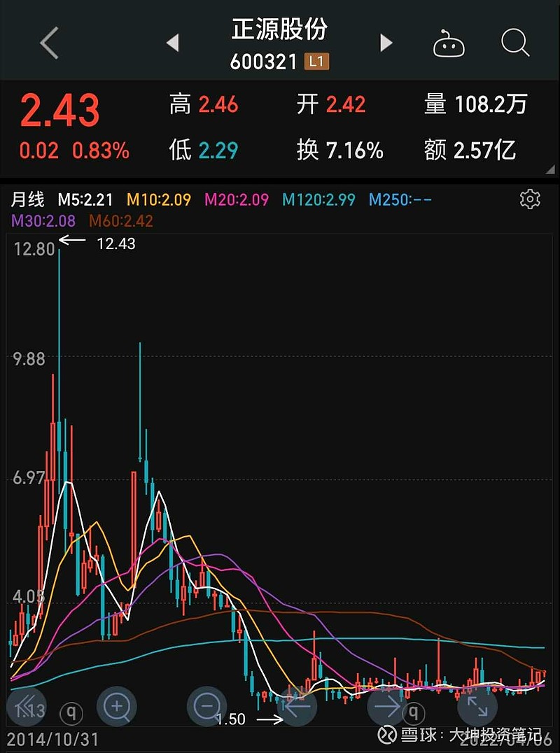This screenshot has width=560, height=753.
Task: Tap the M5:2.21 indicator label
Action: tap(85, 199)
